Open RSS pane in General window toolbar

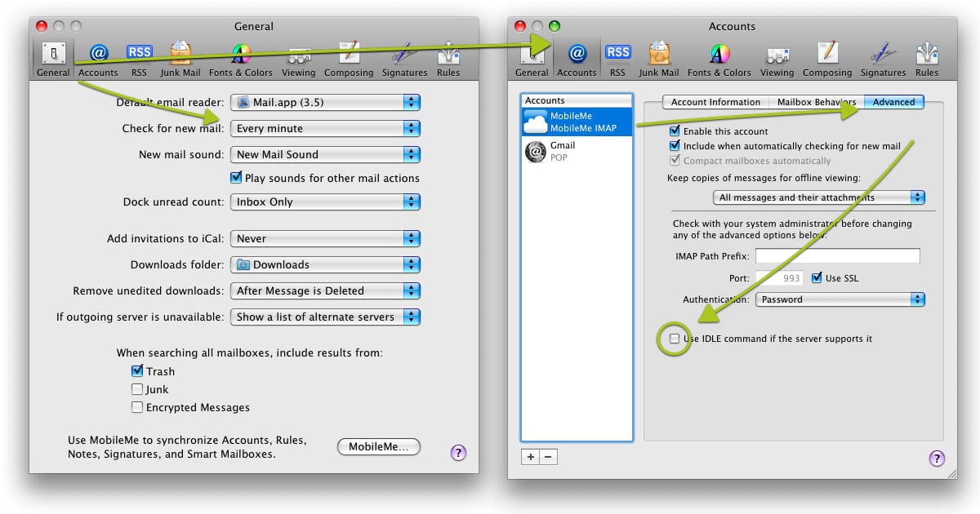pos(140,60)
